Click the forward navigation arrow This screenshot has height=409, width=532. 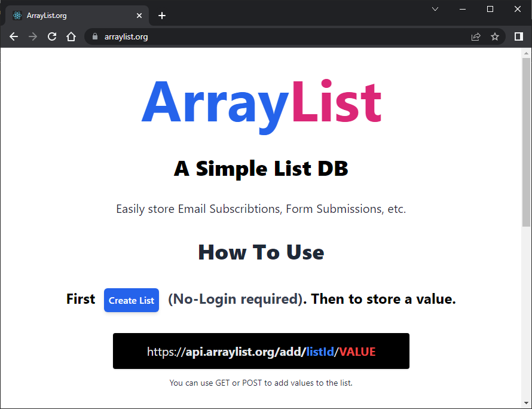pyautogui.click(x=33, y=36)
